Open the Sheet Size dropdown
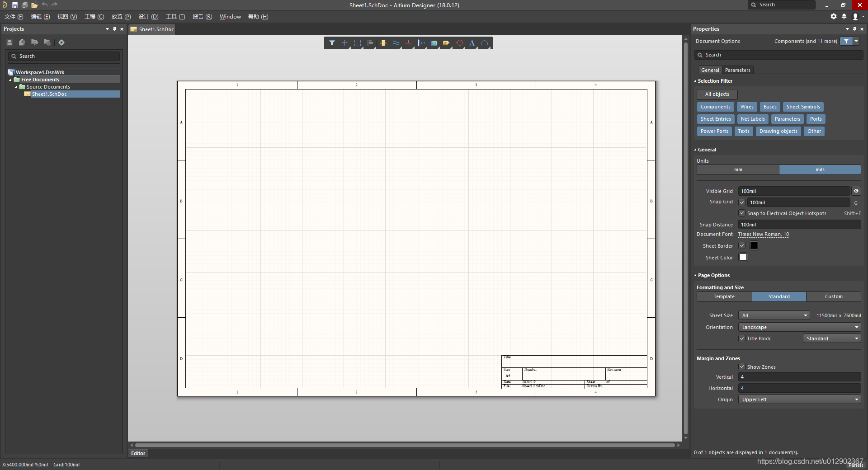Image resolution: width=868 pixels, height=470 pixels. point(774,315)
